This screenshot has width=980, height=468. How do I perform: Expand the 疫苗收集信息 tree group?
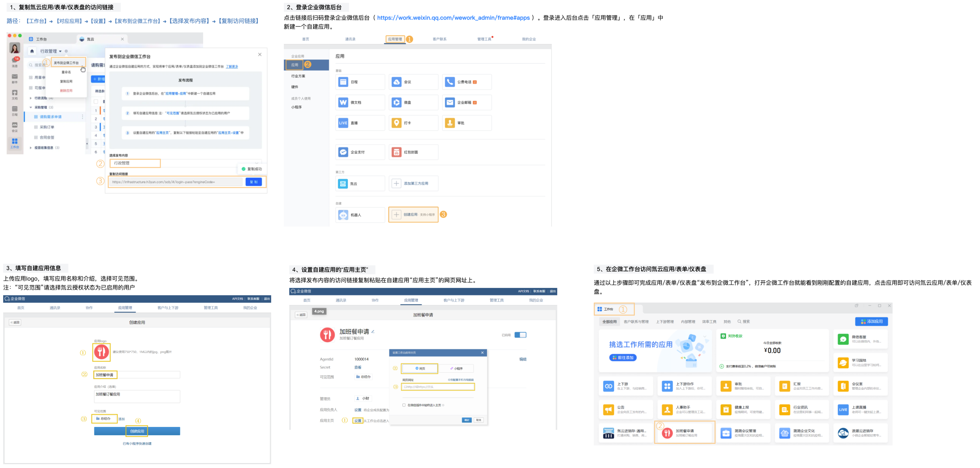tap(31, 148)
